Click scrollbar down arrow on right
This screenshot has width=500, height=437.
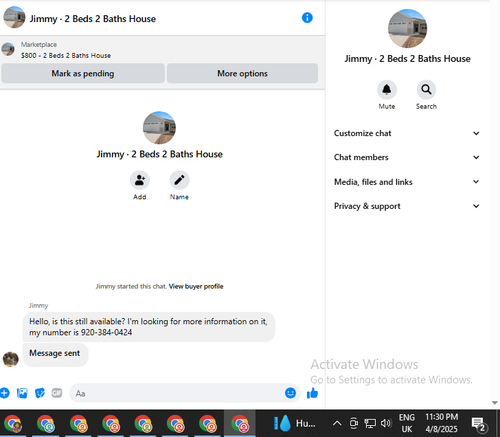tap(495, 403)
